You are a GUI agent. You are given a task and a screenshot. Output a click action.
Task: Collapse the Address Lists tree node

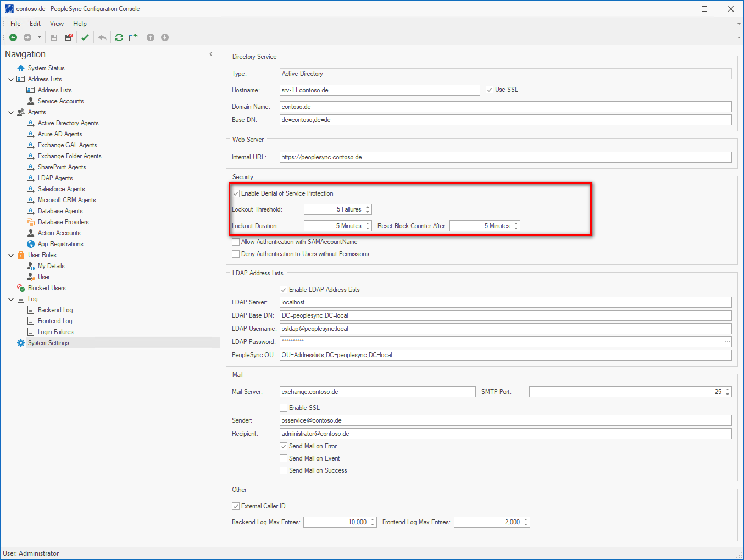click(11, 79)
